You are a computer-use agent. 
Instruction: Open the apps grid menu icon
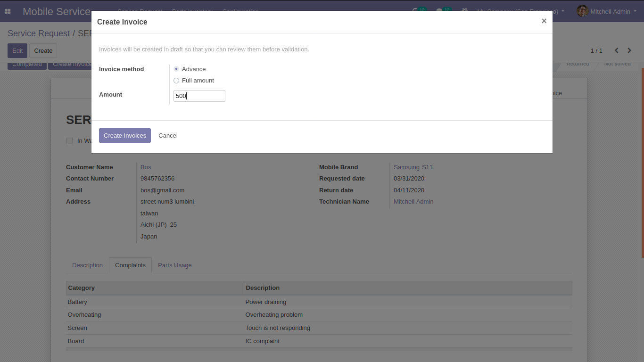(x=8, y=11)
